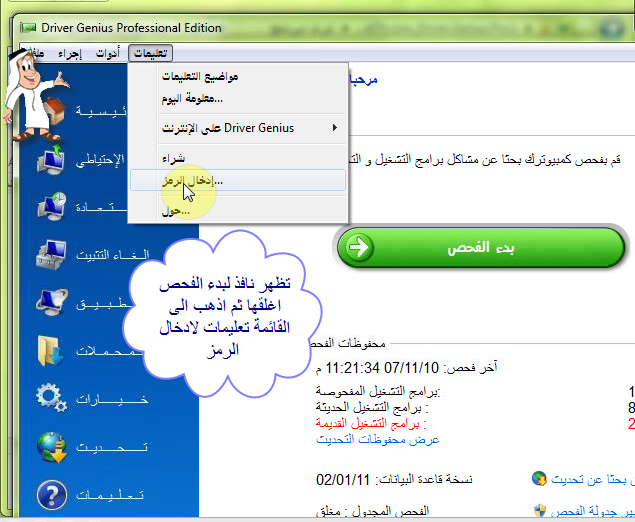Select خيارات sidebar label
Image resolution: width=635 pixels, height=522 pixels.
112,399
